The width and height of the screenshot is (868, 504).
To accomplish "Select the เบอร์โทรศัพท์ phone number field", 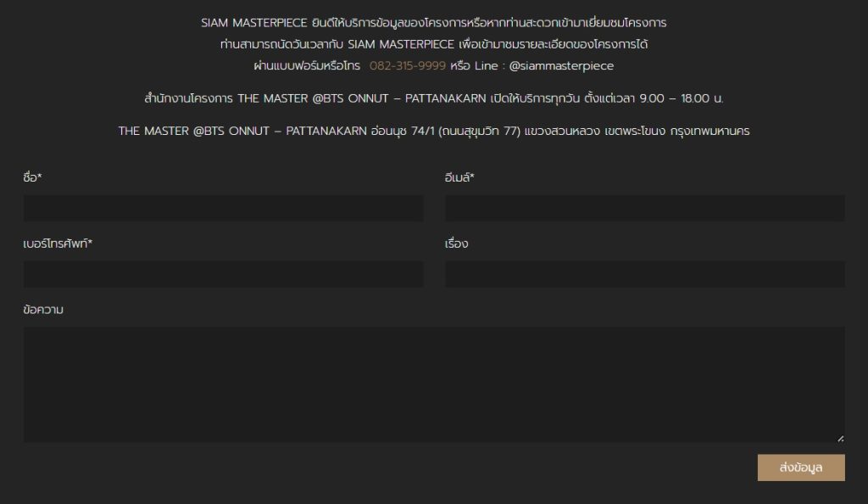I will tap(223, 274).
